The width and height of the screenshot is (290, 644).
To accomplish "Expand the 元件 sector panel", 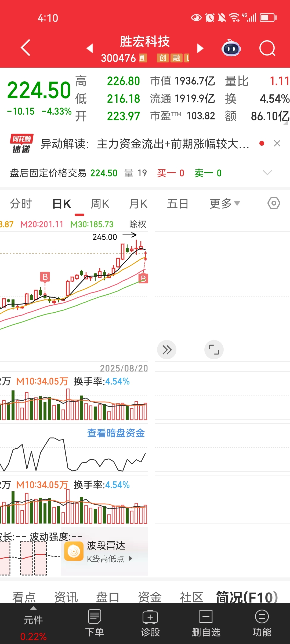I will coord(33,620).
